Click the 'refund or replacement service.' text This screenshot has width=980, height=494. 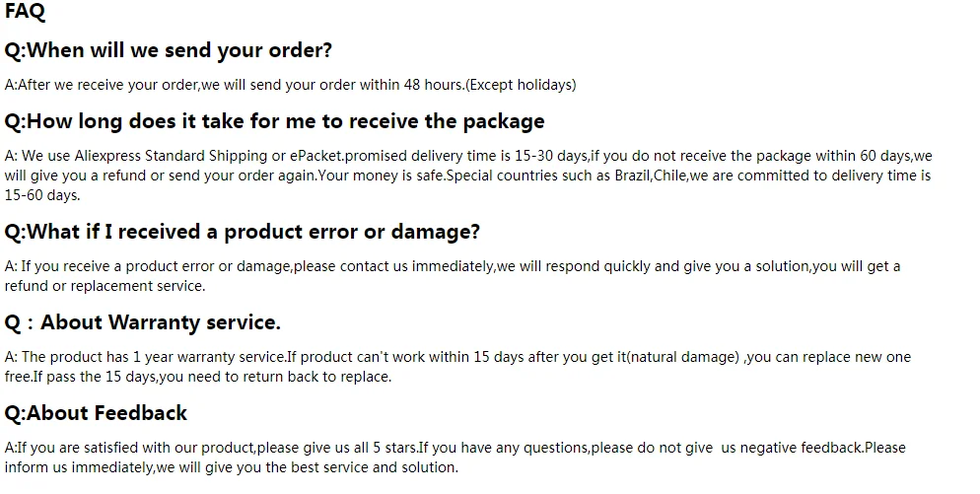click(x=105, y=286)
